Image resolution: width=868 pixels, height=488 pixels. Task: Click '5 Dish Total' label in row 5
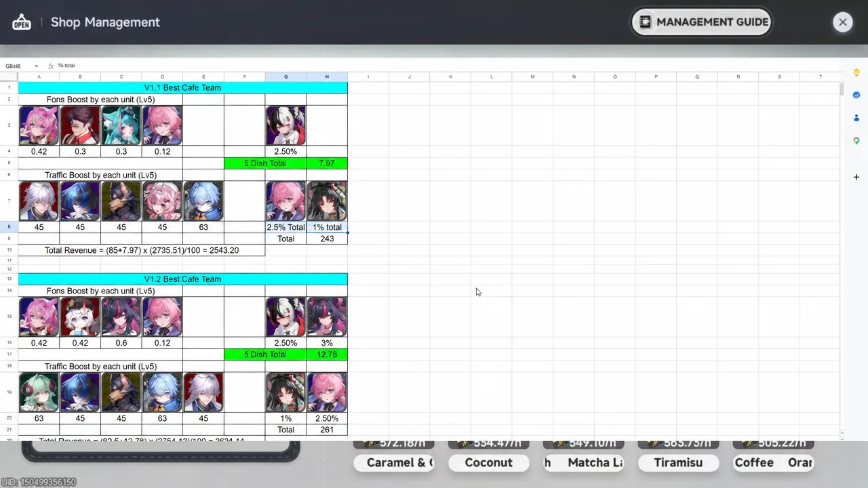point(265,163)
